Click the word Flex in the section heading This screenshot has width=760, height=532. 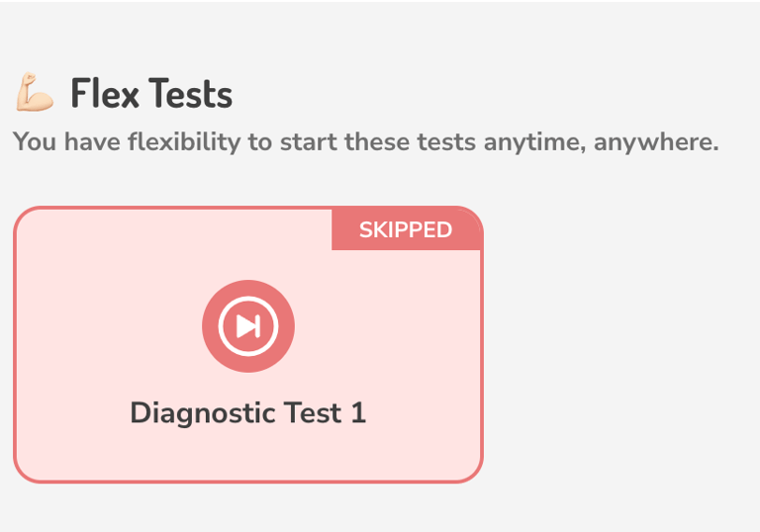(105, 93)
